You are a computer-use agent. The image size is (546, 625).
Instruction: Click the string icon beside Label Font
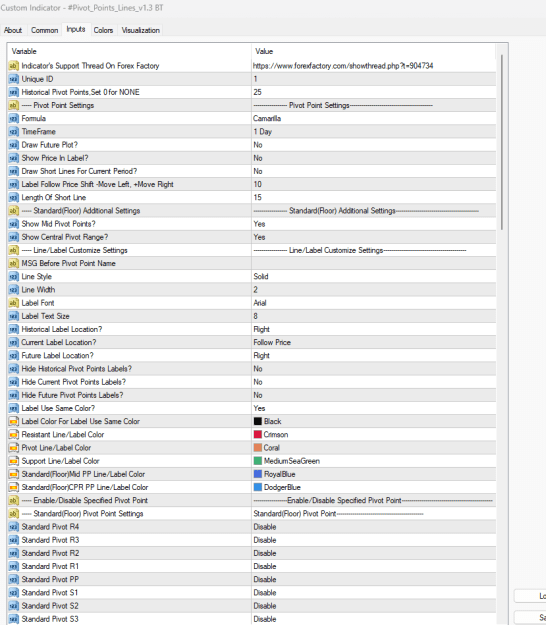pyautogui.click(x=14, y=303)
